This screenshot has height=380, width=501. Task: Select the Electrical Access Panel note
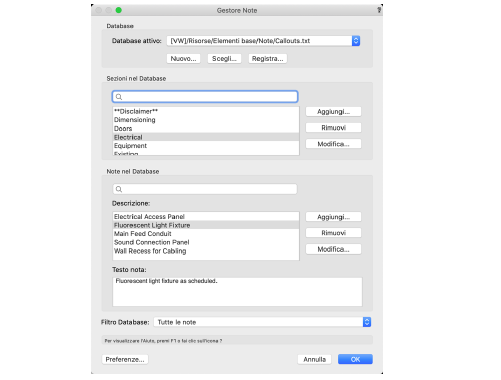coord(206,217)
